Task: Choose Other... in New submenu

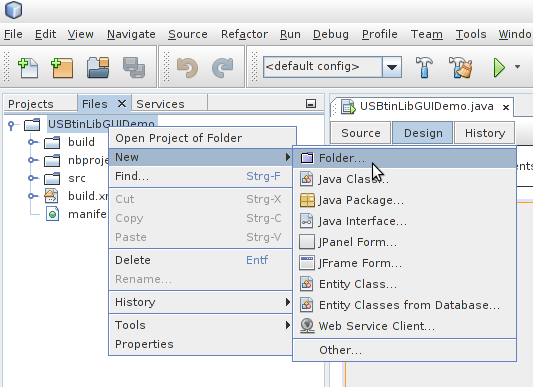Action: tap(405, 350)
